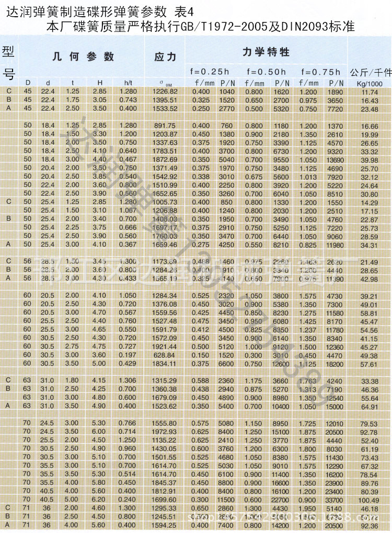This screenshot has height=533, width=392.
Task: Click the stress value 1226.82
Action: click(165, 91)
